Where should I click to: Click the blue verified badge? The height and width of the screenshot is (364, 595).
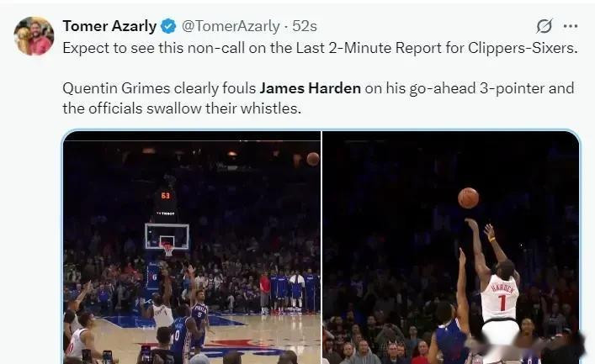168,27
